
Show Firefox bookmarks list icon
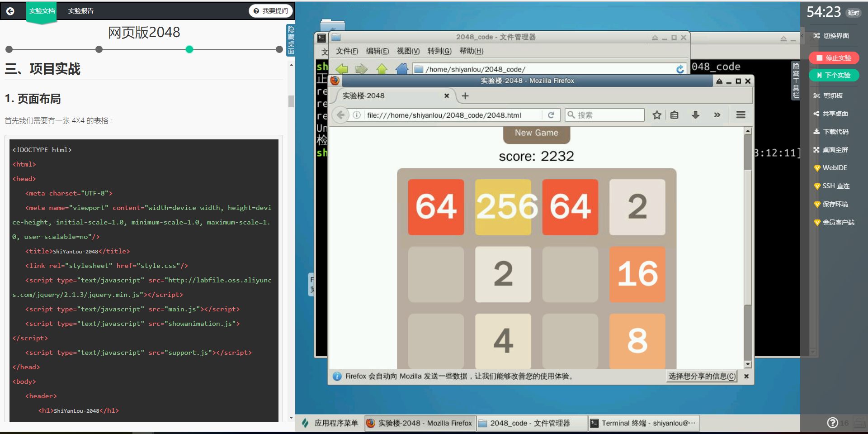point(675,115)
